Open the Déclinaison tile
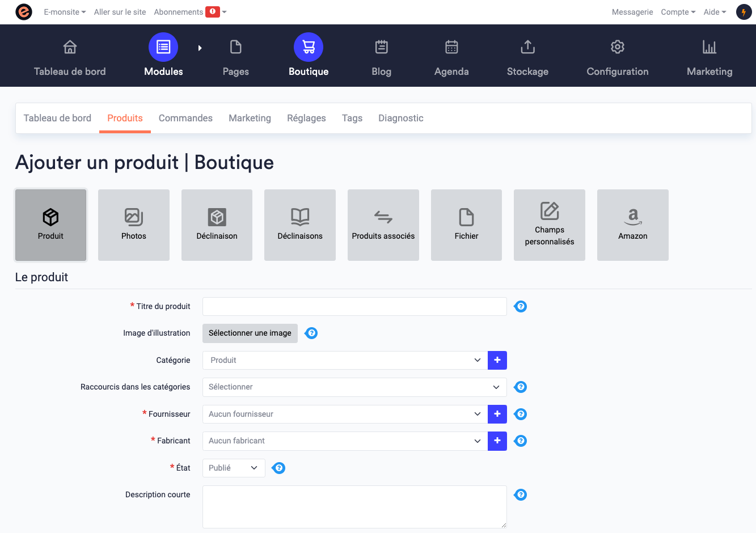 (217, 225)
